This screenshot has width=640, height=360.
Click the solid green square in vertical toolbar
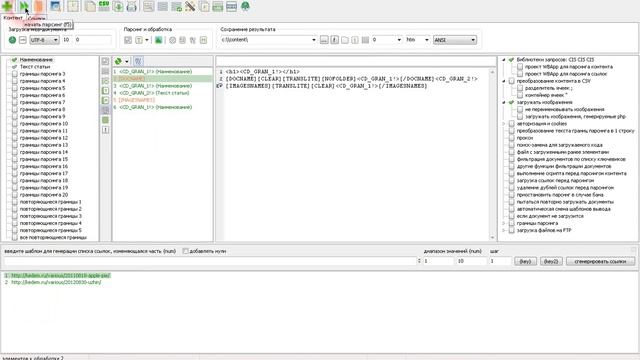(105, 120)
